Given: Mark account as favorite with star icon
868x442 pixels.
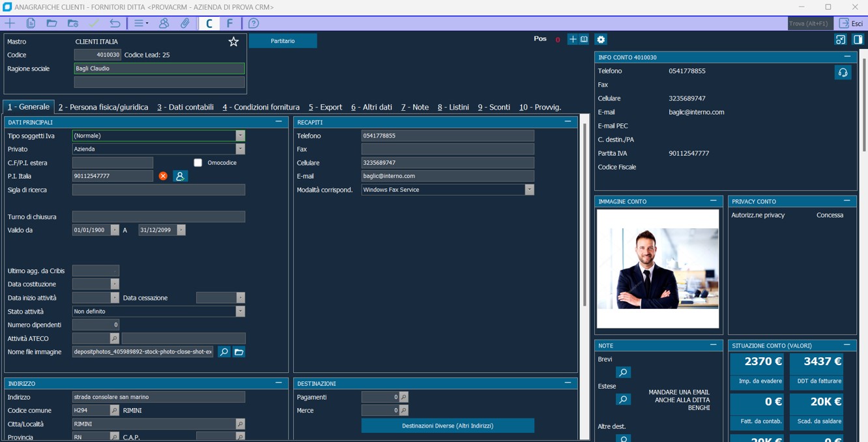Looking at the screenshot, I should click(233, 42).
